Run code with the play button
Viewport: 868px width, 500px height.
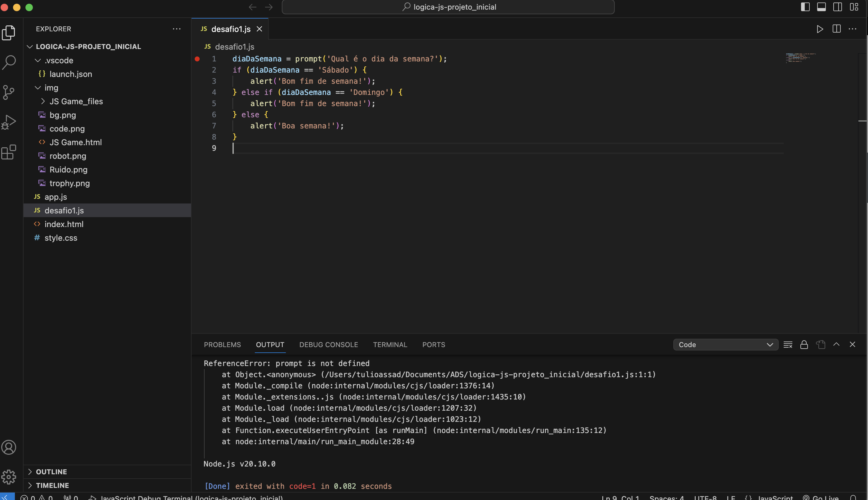[820, 29]
